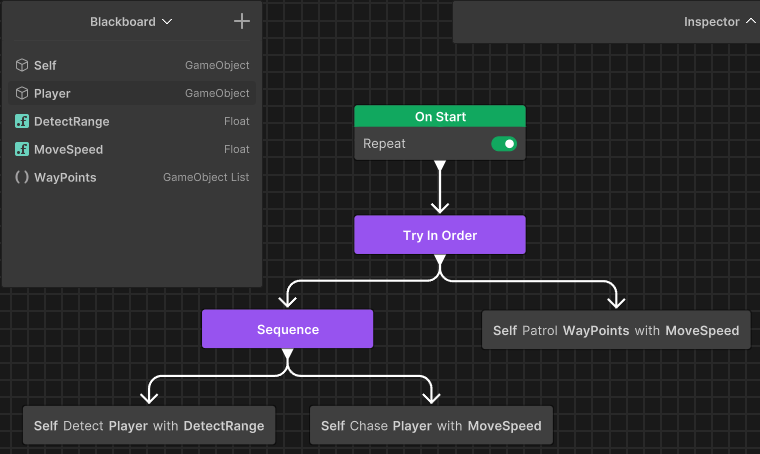Click WayPoints field in Patrol node
This screenshot has width=760, height=454.
(596, 330)
